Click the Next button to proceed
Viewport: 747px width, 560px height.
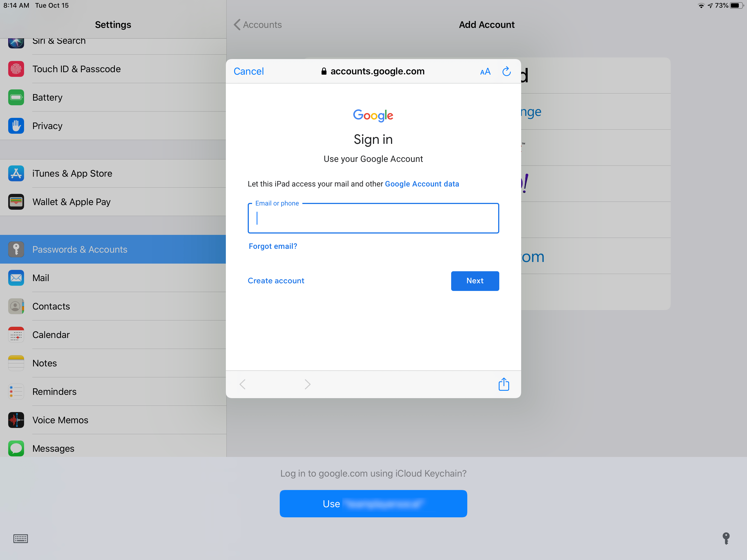475,281
